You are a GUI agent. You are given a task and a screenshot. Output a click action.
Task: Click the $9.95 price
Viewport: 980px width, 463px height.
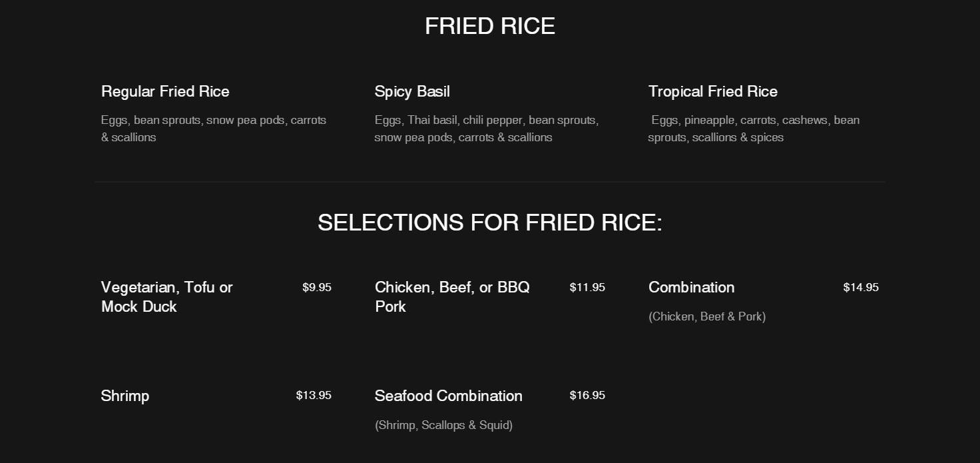[x=316, y=287]
